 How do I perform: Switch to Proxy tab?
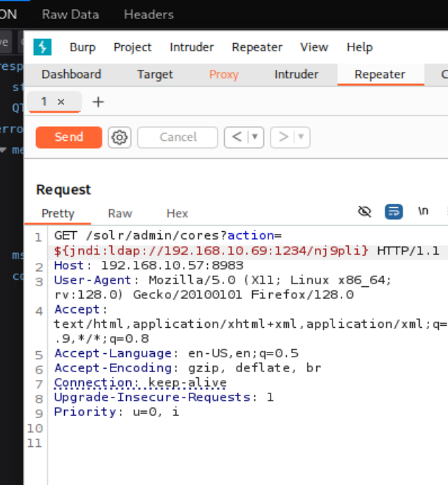pyautogui.click(x=224, y=75)
